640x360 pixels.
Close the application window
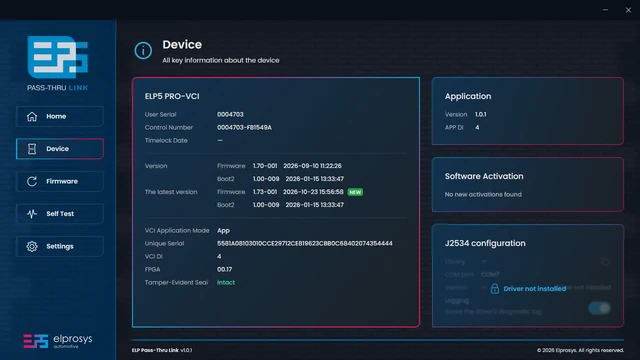pos(628,10)
